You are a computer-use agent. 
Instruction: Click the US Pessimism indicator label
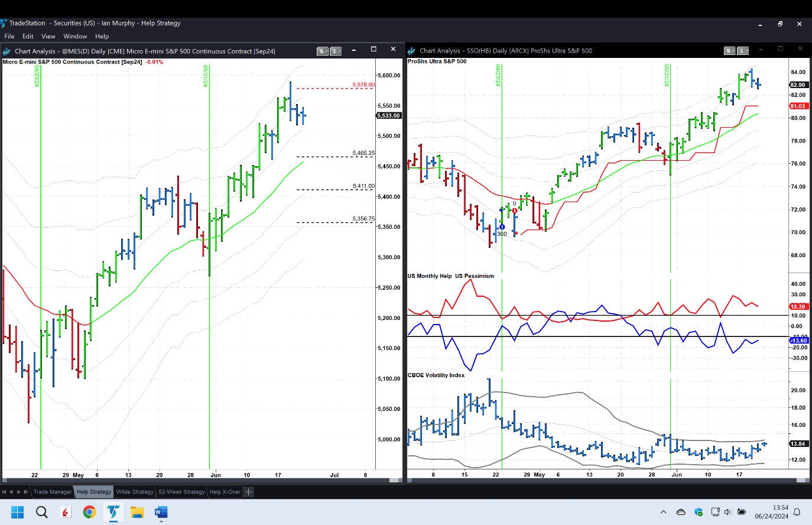(x=475, y=276)
